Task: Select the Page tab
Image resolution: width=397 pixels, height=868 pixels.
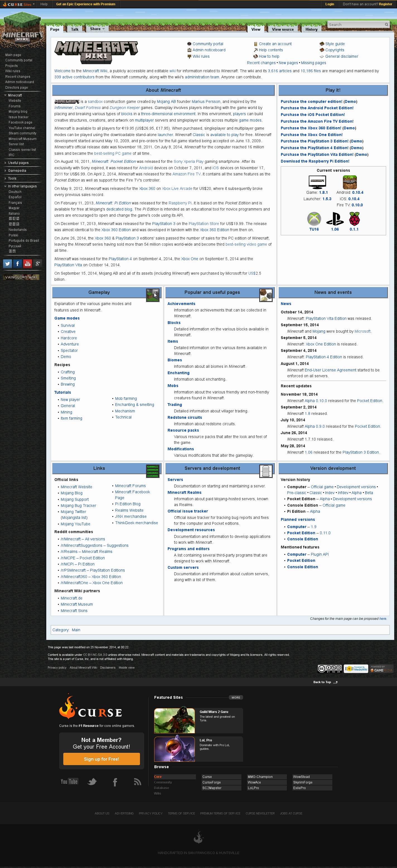Action: coord(55,29)
